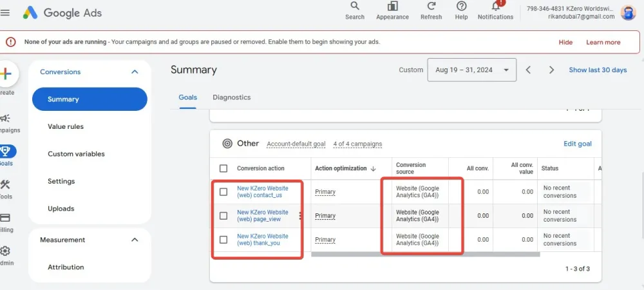Open the Appearance icon
Image resolution: width=644 pixels, height=290 pixels.
(392, 6)
